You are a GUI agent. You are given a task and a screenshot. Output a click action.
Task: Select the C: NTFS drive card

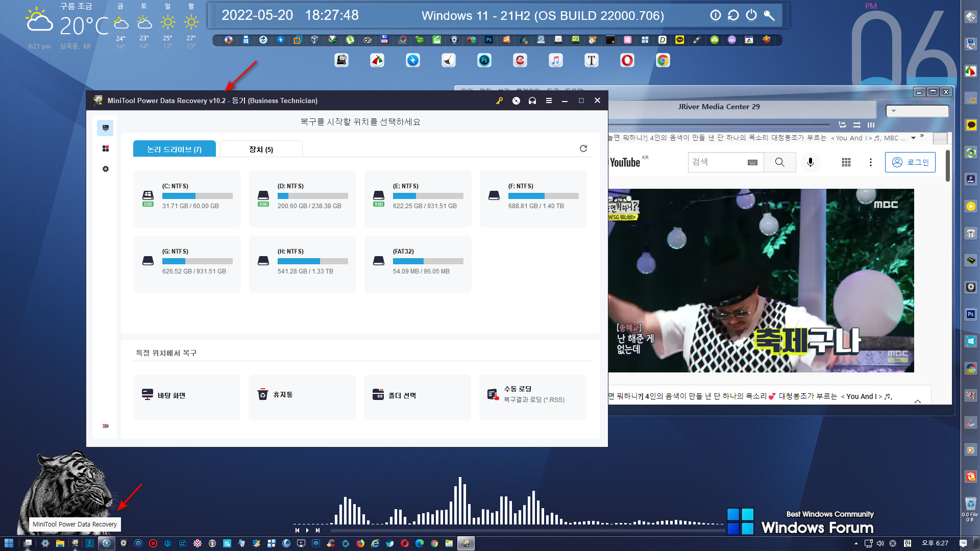pos(187,198)
